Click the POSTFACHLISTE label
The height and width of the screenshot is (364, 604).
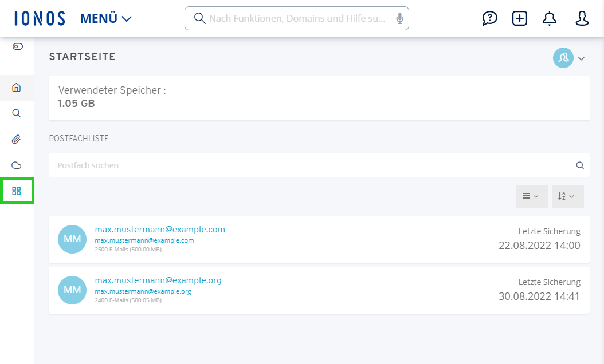point(79,139)
